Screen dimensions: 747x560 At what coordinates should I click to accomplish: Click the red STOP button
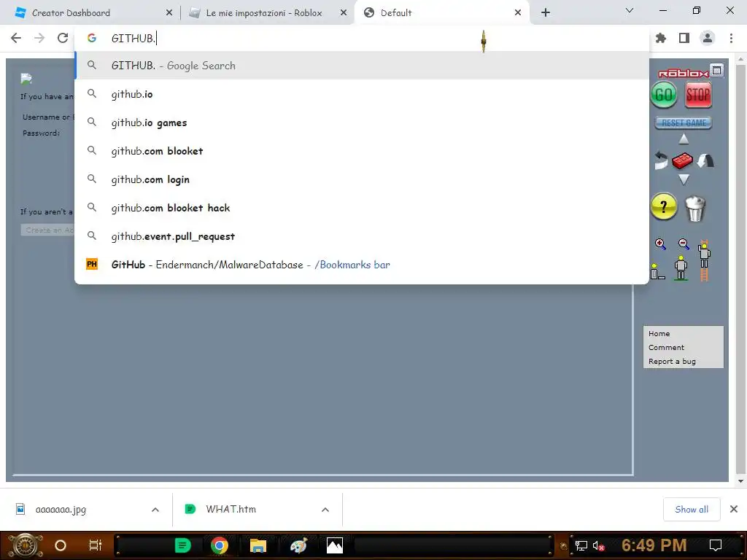pyautogui.click(x=698, y=95)
